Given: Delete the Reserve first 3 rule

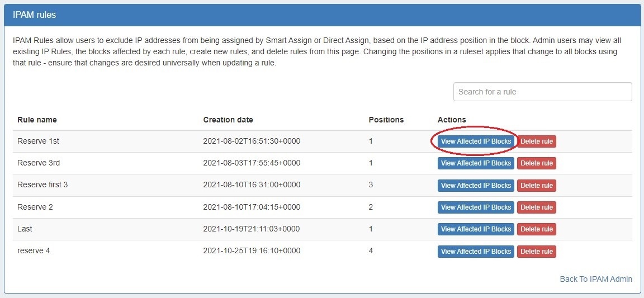Looking at the screenshot, I should [536, 186].
